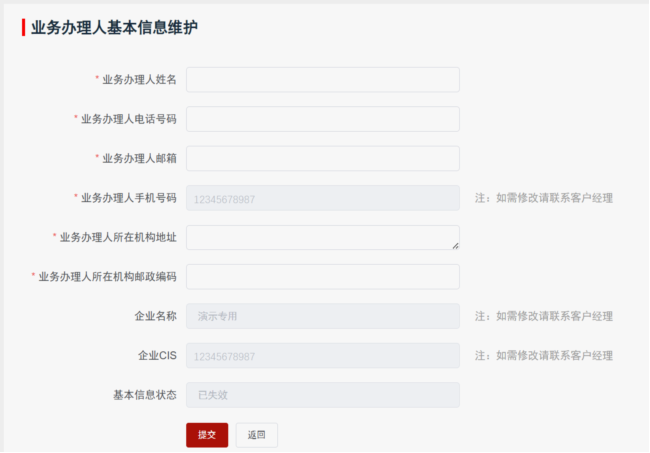Click the 返回 button

click(x=257, y=435)
